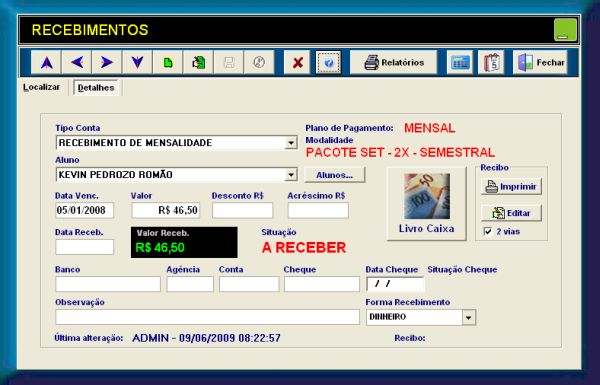Image resolution: width=600 pixels, height=385 pixels.
Task: Click the Imprimir receipt button
Action: point(511,187)
